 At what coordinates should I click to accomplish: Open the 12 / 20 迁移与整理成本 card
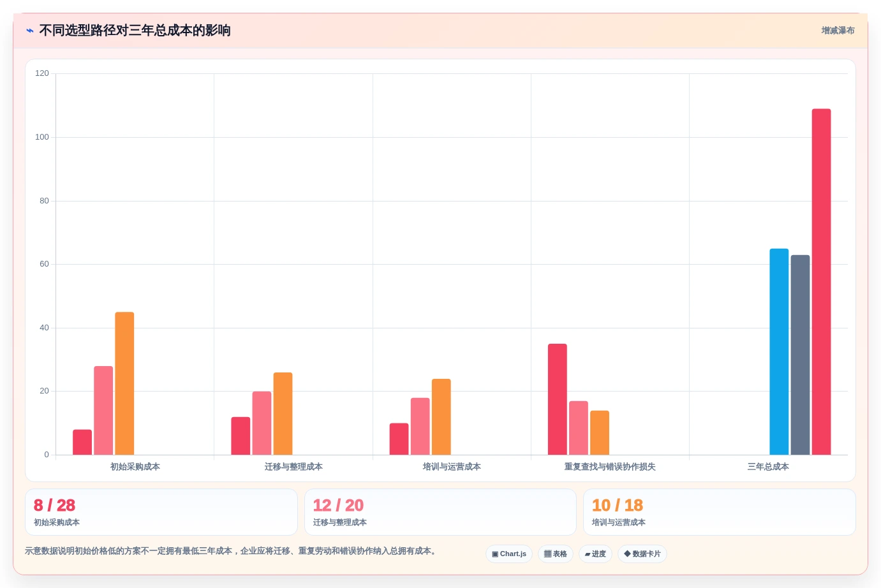(x=440, y=512)
